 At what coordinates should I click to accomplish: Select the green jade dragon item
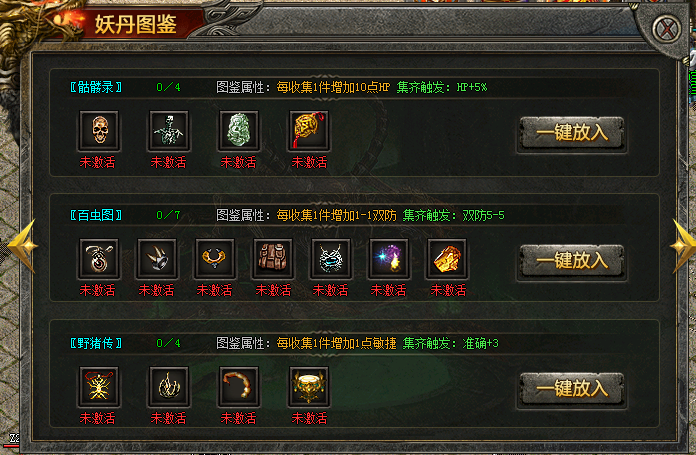[x=239, y=131]
